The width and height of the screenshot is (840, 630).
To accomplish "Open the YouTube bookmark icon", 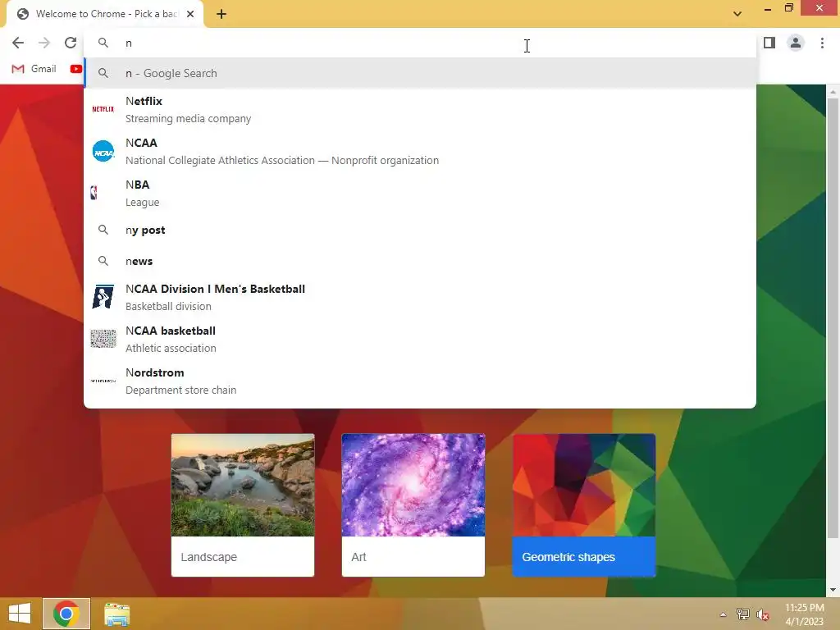I will 76,69.
